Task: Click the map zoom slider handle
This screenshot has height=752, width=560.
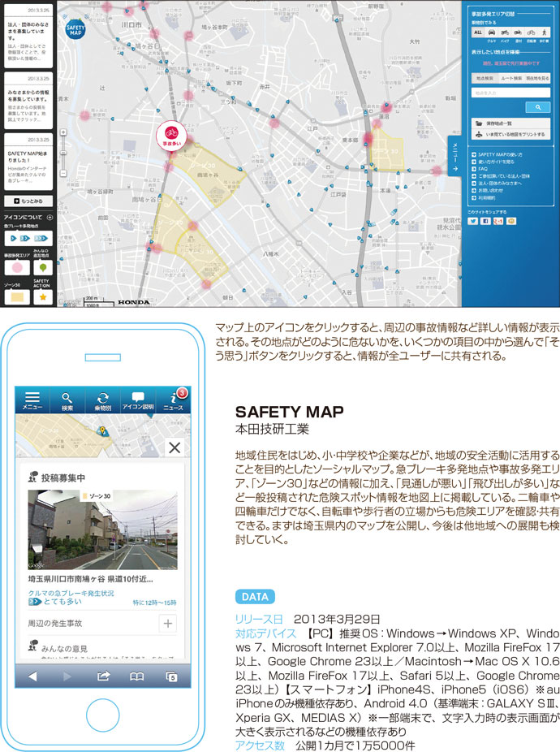Action: click(x=63, y=153)
